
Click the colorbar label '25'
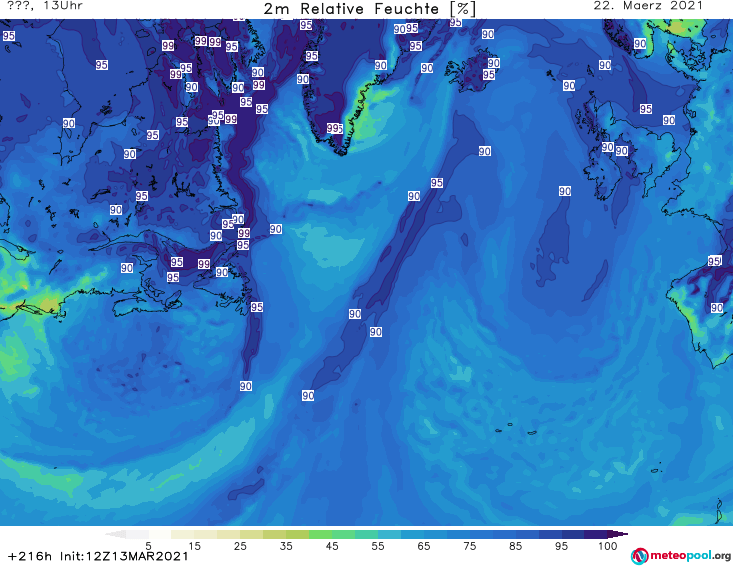240,545
